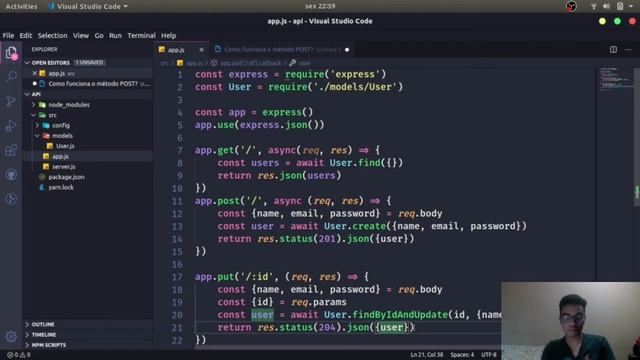Open package.json in the file tree
Viewport: 640px width, 360px height.
point(66,177)
